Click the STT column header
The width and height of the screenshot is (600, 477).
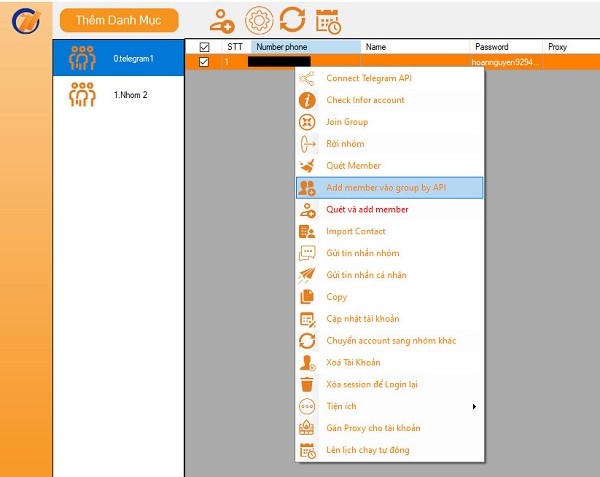coord(236,47)
